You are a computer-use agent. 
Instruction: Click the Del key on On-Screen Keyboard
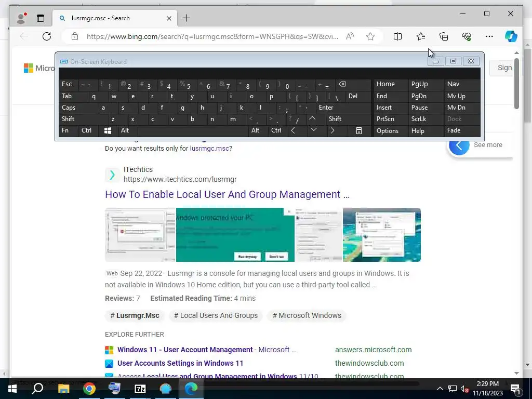(358, 96)
